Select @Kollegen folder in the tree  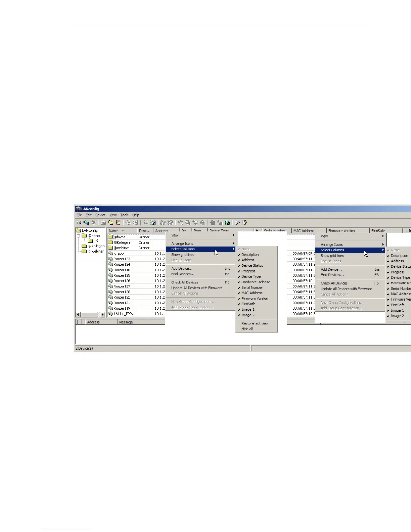coord(96,246)
